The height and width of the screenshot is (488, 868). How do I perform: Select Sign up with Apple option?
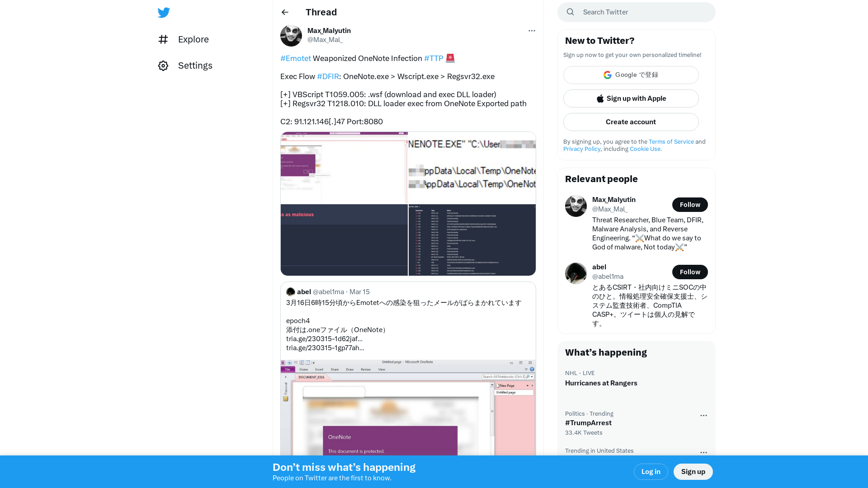[631, 99]
